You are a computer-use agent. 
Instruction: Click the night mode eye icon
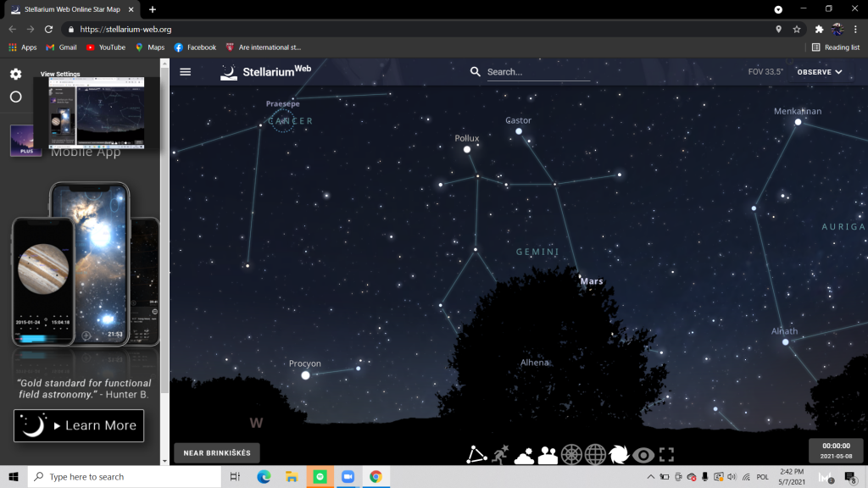coord(643,455)
